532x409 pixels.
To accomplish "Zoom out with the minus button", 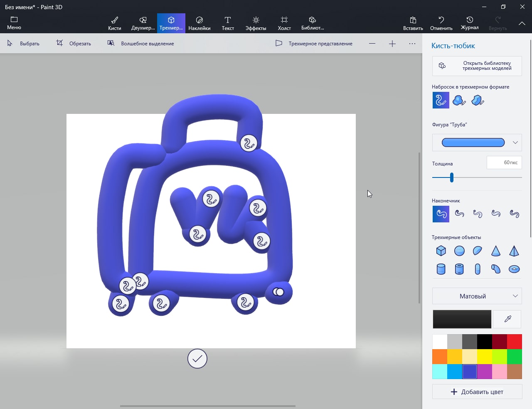I will (372, 43).
